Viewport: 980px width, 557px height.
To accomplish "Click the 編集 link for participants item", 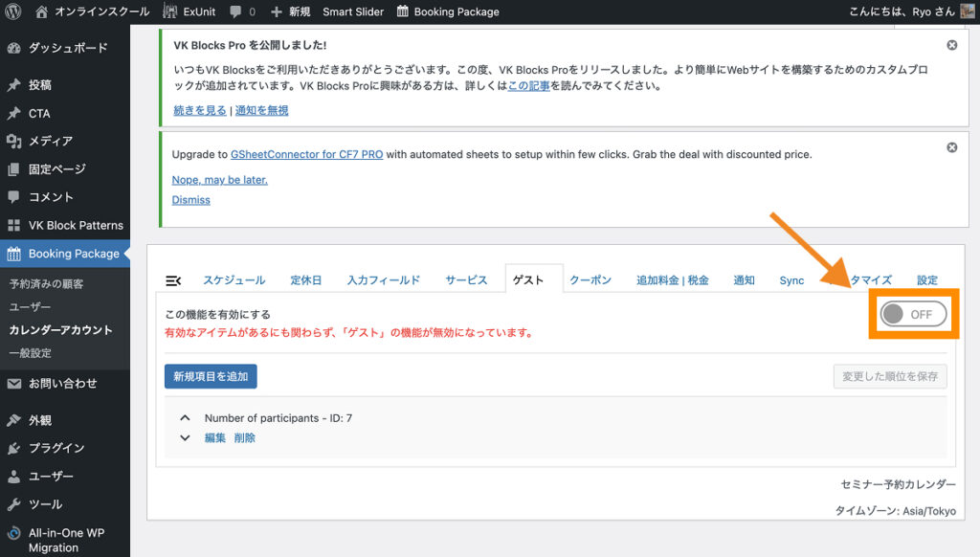I will [215, 437].
